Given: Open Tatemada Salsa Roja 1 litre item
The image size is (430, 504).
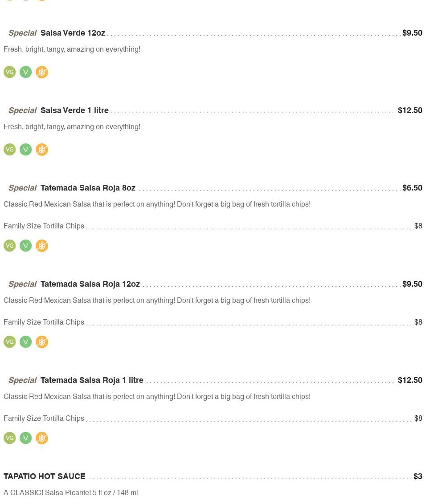Looking at the screenshot, I should coord(92,380).
